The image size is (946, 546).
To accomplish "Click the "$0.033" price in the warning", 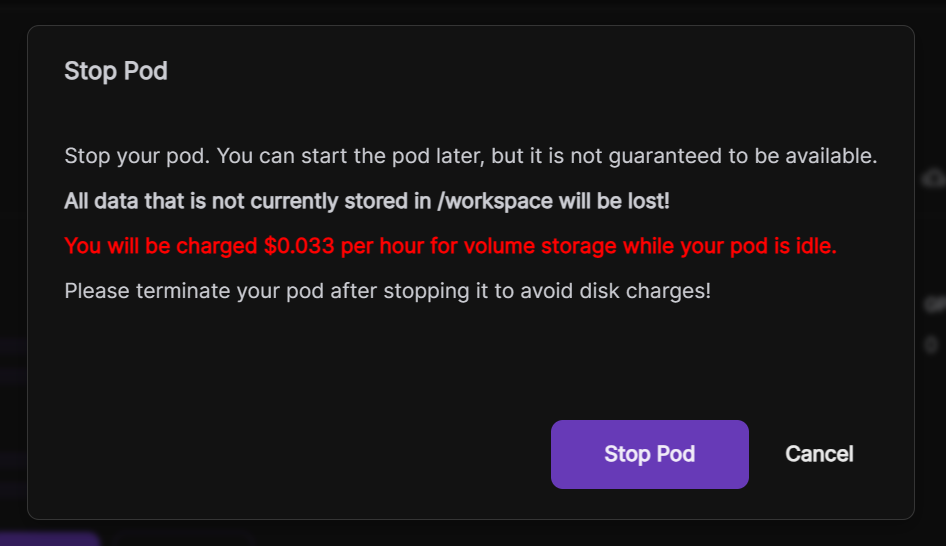I will pos(299,246).
